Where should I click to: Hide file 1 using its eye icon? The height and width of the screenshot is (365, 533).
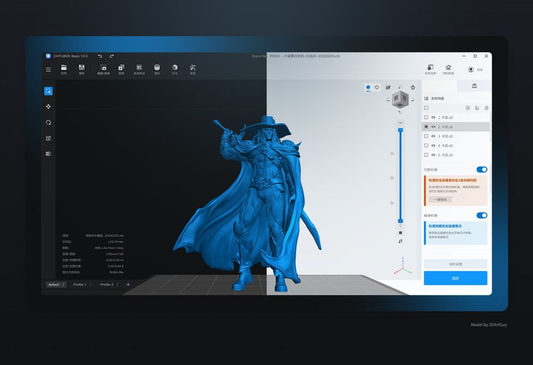[433, 117]
